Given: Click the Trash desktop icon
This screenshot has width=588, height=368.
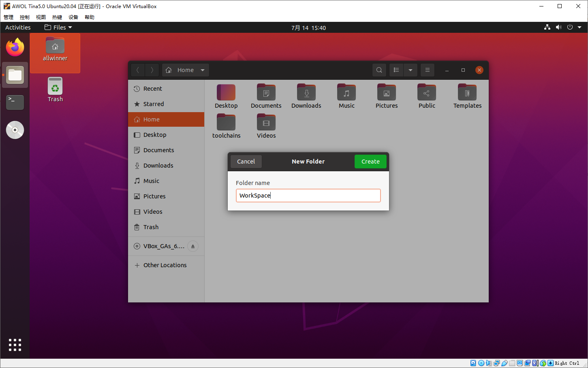Looking at the screenshot, I should coord(55,90).
